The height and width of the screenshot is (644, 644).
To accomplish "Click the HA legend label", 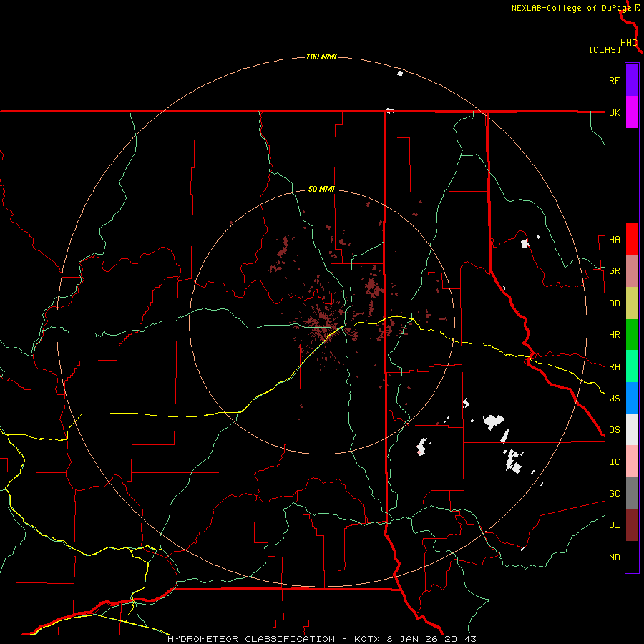I will 614,240.
